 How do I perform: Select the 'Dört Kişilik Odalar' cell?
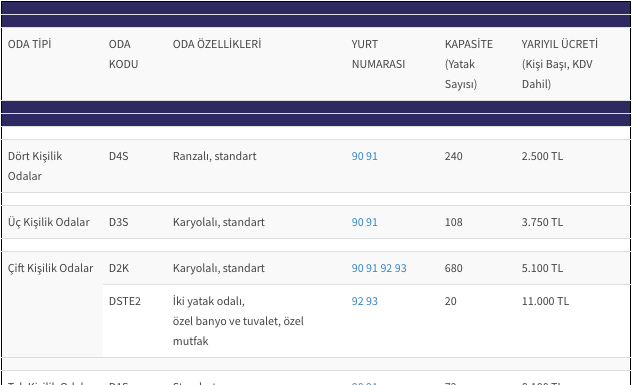point(35,166)
